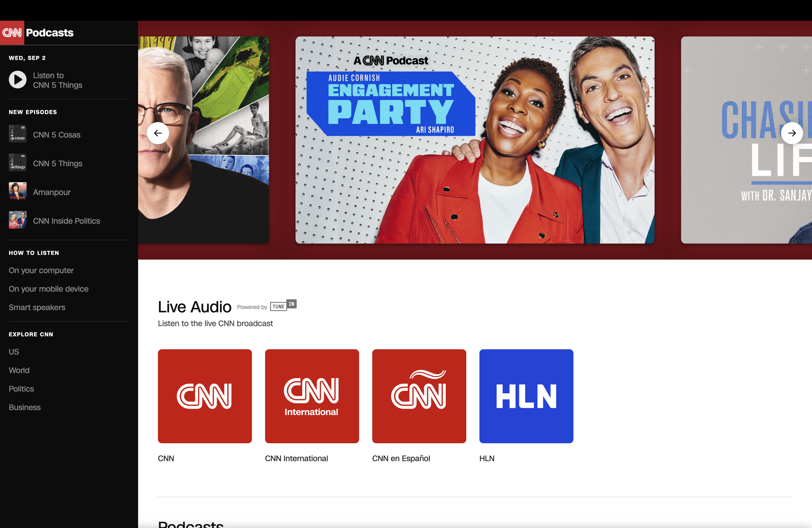Go to the US section
Viewport: 812px width, 528px height.
pyautogui.click(x=14, y=352)
